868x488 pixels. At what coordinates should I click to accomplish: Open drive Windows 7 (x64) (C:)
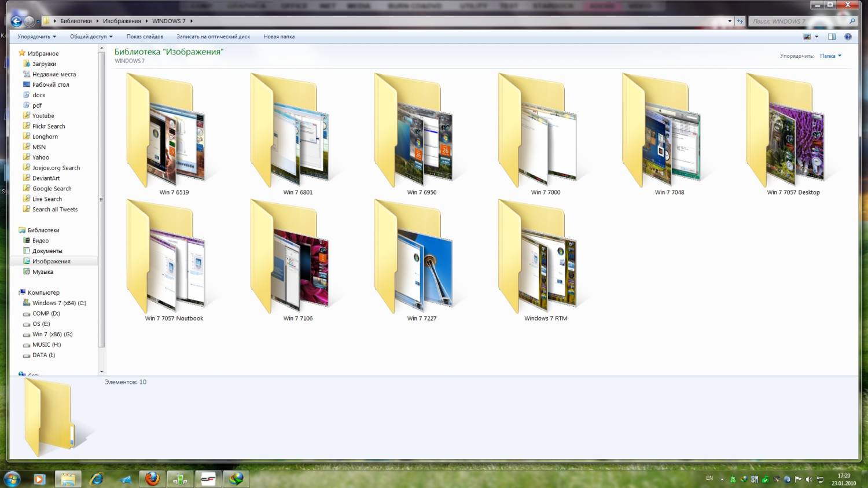(x=59, y=303)
